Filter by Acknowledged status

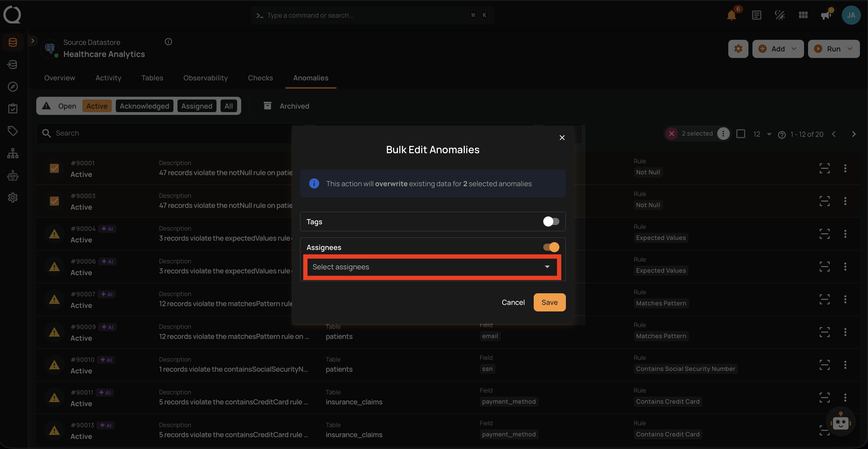[144, 106]
